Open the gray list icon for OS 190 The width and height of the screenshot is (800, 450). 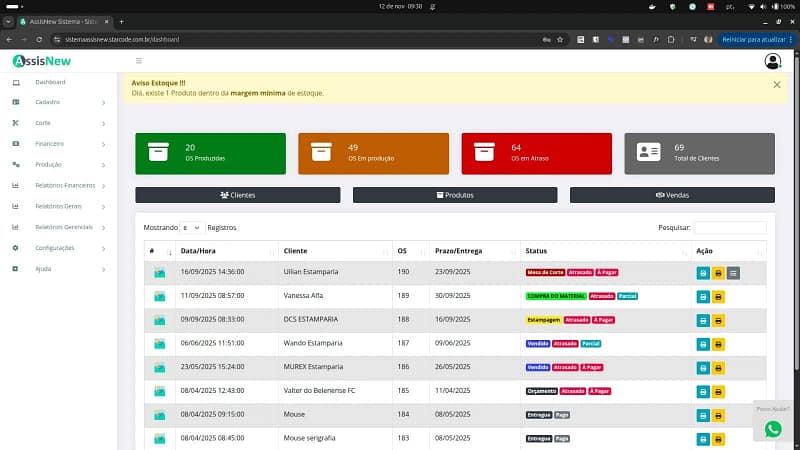click(733, 273)
